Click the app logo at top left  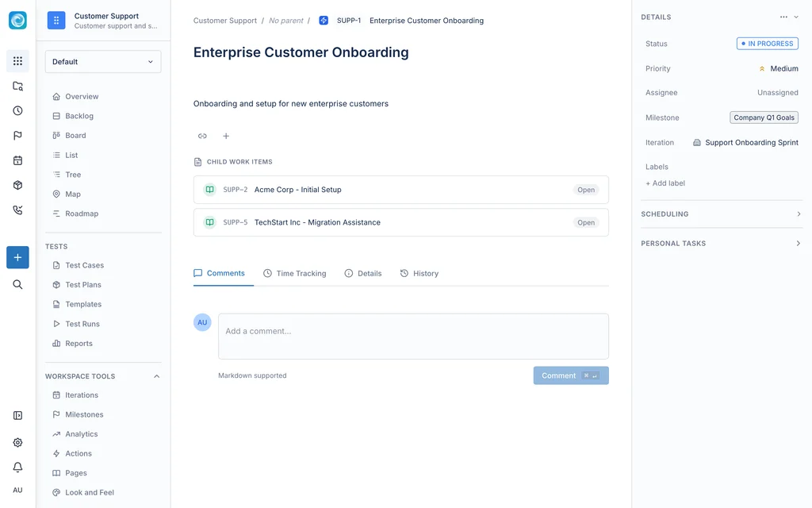(x=17, y=20)
